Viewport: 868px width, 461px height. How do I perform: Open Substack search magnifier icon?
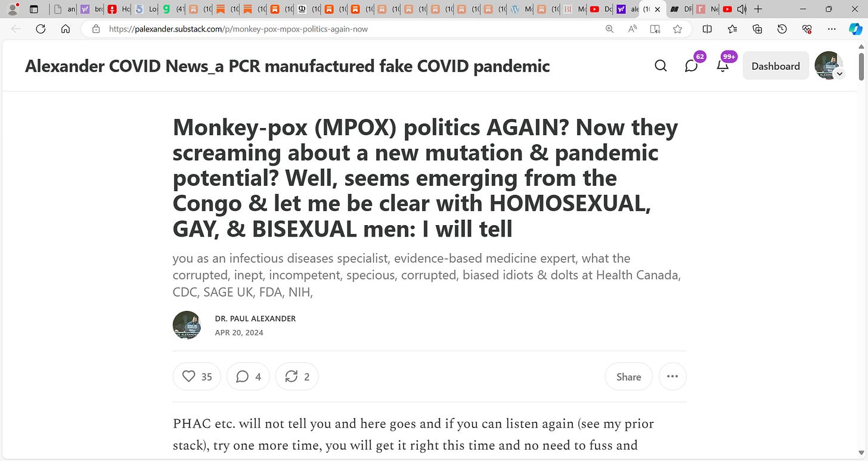[661, 66]
